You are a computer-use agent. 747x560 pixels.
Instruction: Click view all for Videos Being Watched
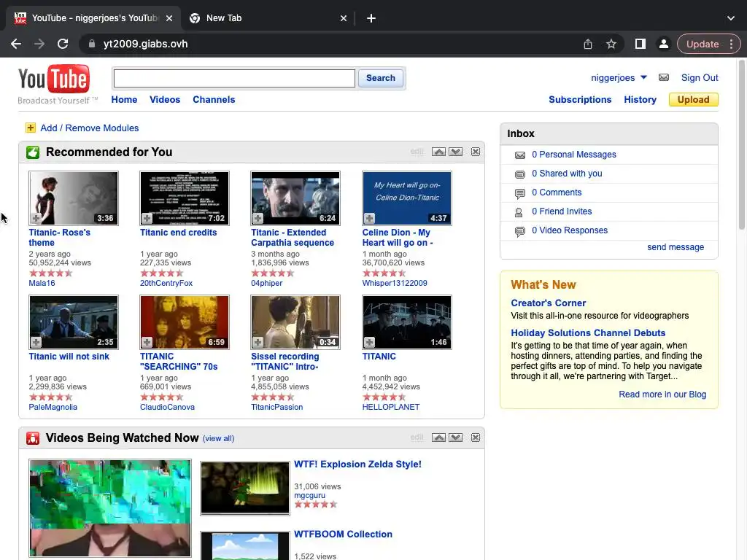coord(219,438)
